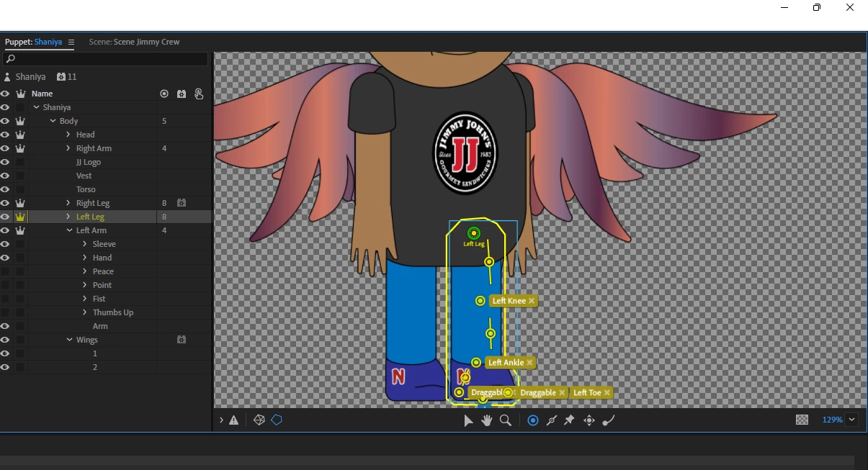The image size is (868, 470).
Task: Show the Fist layer
Action: tap(5, 299)
